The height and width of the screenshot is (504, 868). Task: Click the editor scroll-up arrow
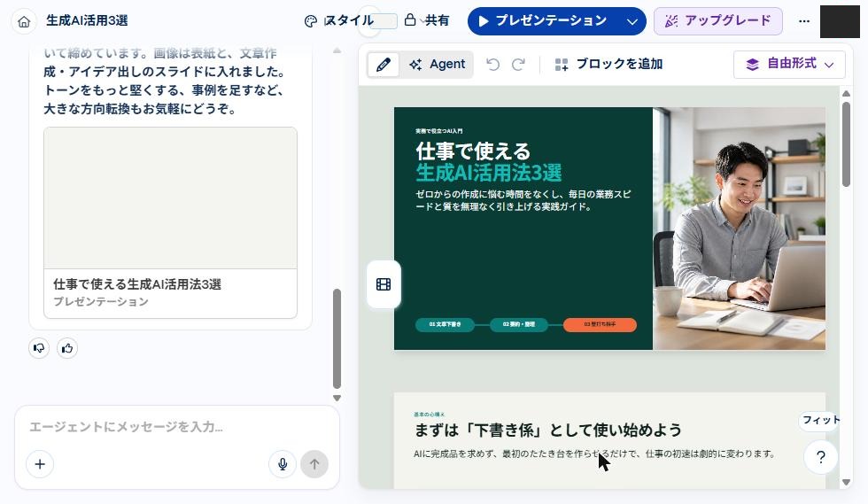846,93
